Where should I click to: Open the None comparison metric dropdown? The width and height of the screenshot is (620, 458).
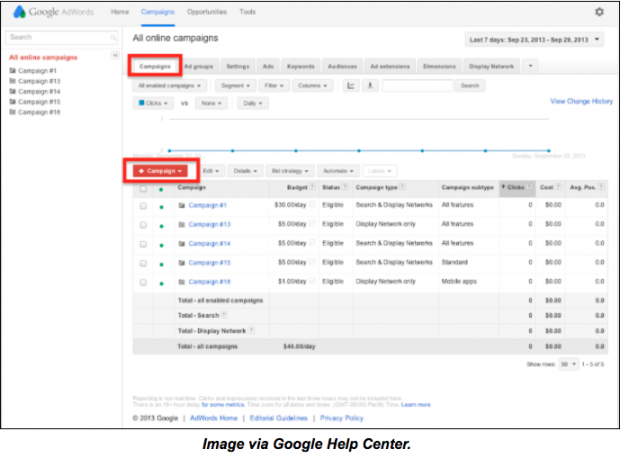click(211, 103)
